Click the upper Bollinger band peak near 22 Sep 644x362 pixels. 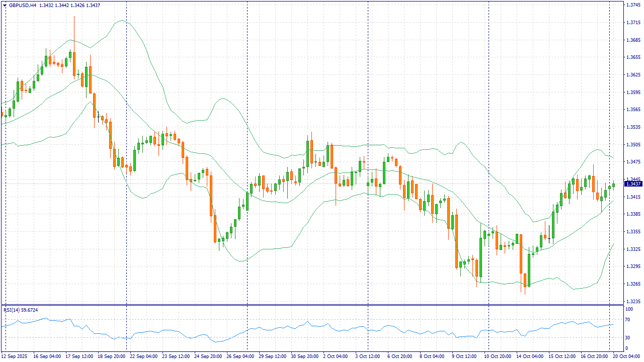click(121, 21)
